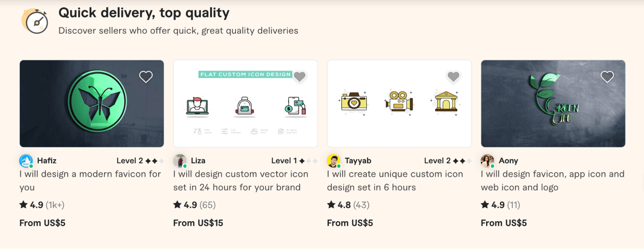Click Aony's seller avatar
644x249 pixels.
click(487, 161)
